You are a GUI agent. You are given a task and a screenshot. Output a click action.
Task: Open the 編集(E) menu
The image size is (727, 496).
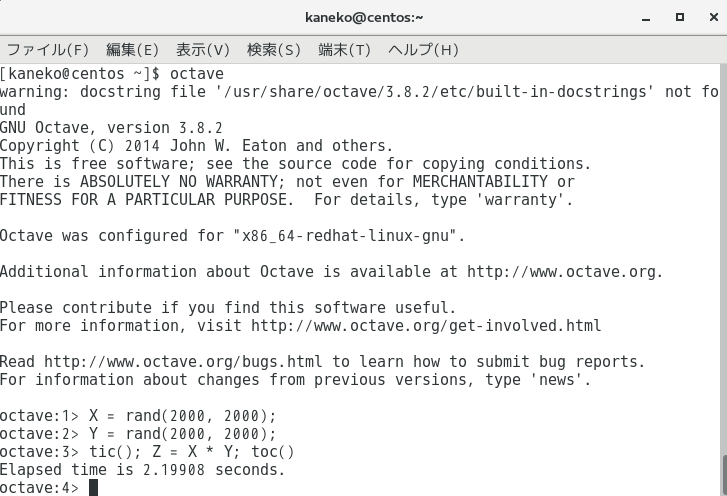pyautogui.click(x=132, y=49)
